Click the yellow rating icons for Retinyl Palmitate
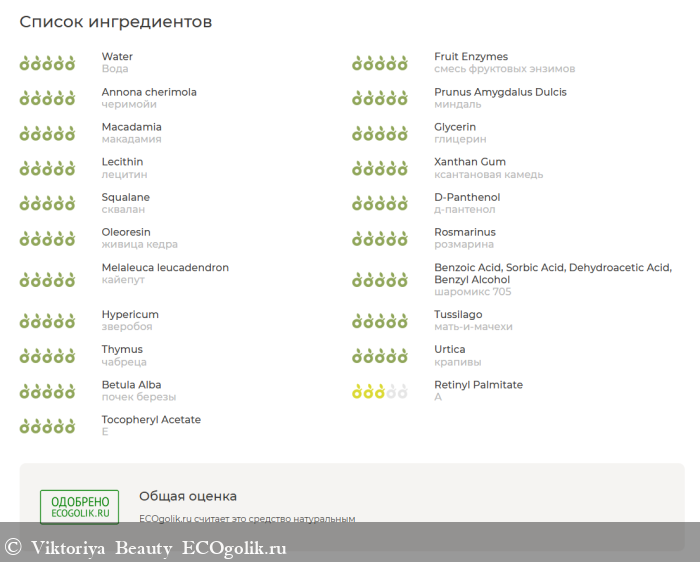 click(380, 391)
